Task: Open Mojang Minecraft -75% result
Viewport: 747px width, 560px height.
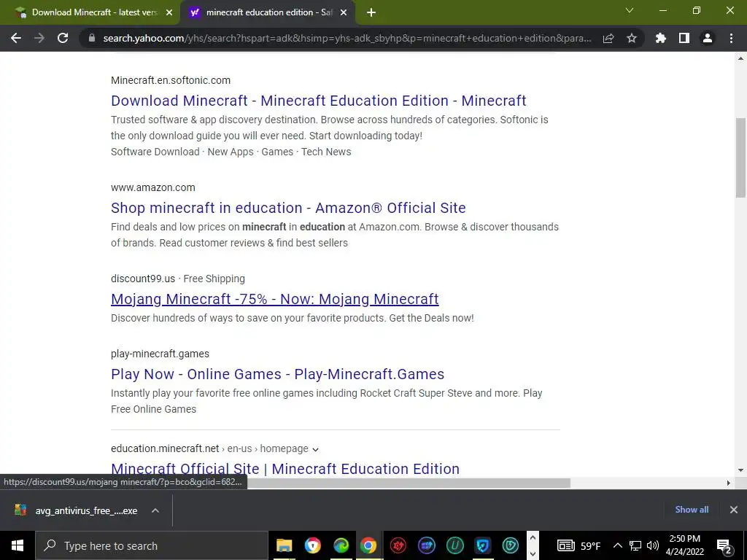Action: click(x=275, y=298)
